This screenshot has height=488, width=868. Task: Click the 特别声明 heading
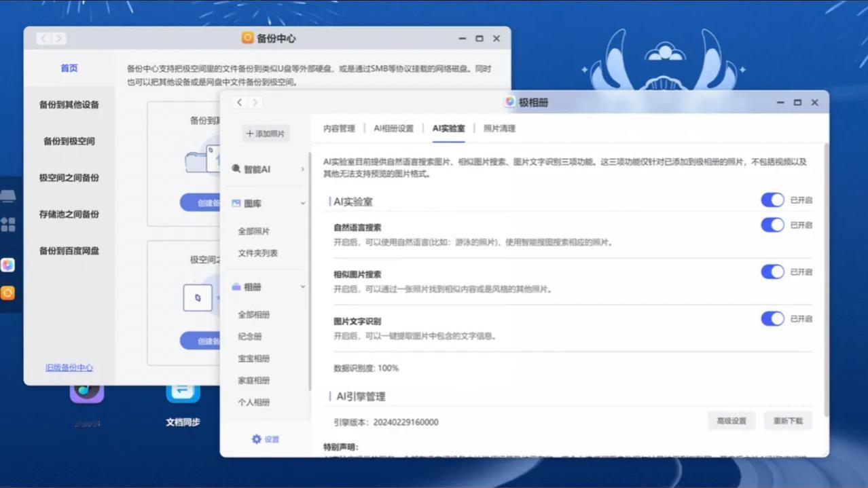340,447
